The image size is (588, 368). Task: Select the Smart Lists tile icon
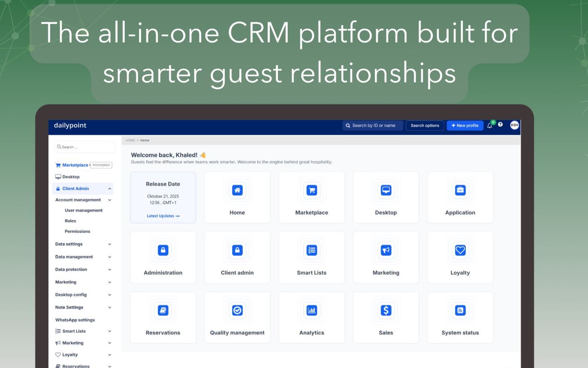311,250
